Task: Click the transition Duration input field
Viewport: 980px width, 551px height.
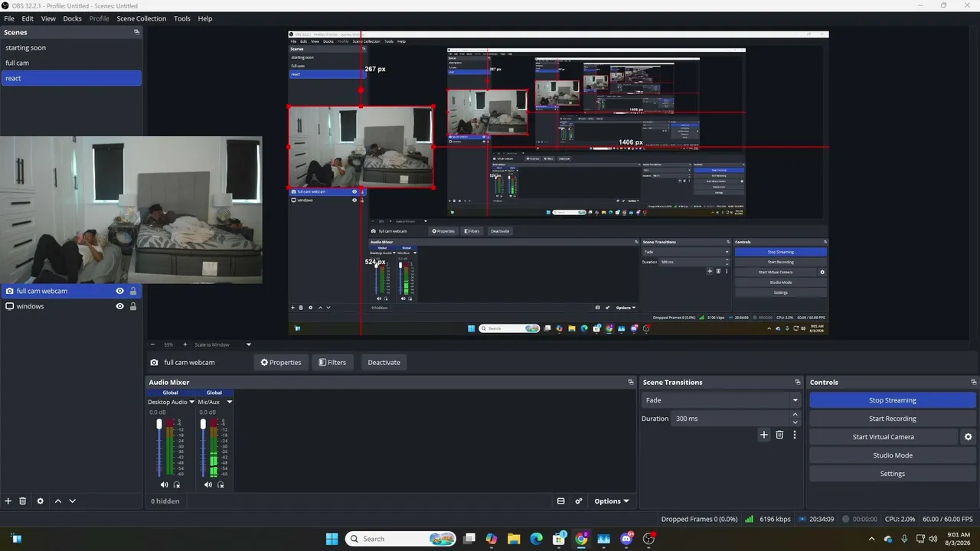Action: [x=730, y=419]
